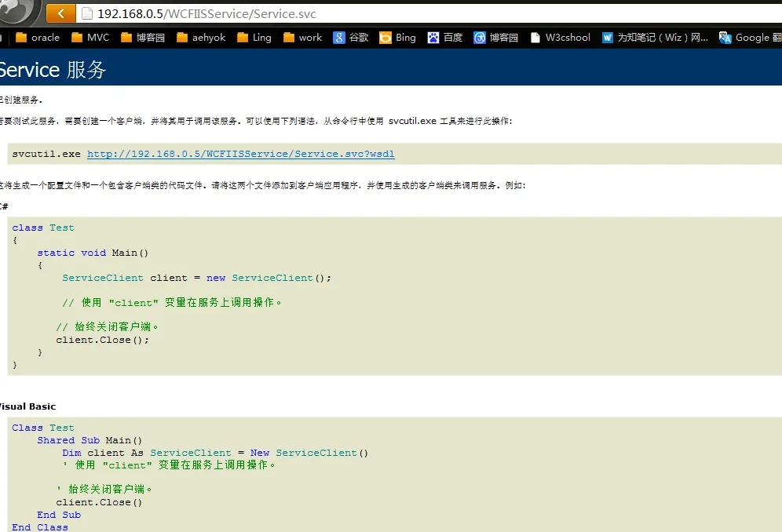Click the orange back navigation button
This screenshot has height=532, width=782.
pos(61,13)
